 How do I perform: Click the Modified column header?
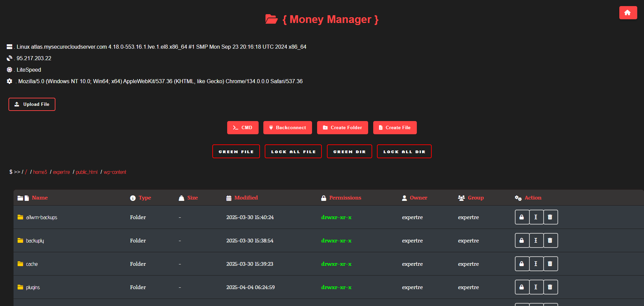tap(246, 198)
